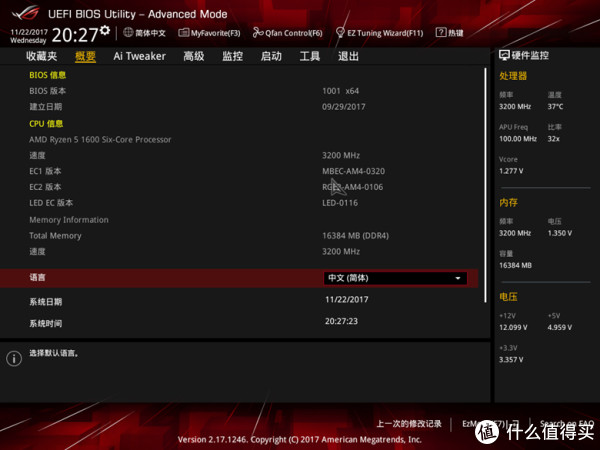Click the BIOS 信息 heading
Viewport: 600px width, 450px height.
point(47,75)
